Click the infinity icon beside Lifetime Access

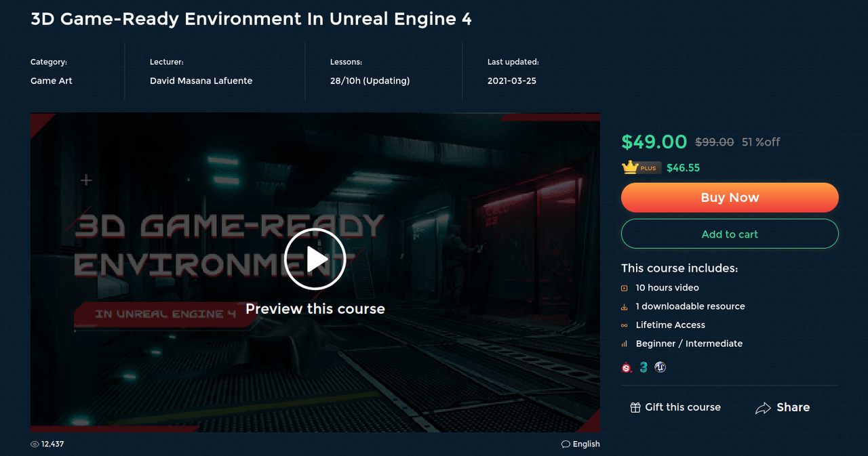625,325
